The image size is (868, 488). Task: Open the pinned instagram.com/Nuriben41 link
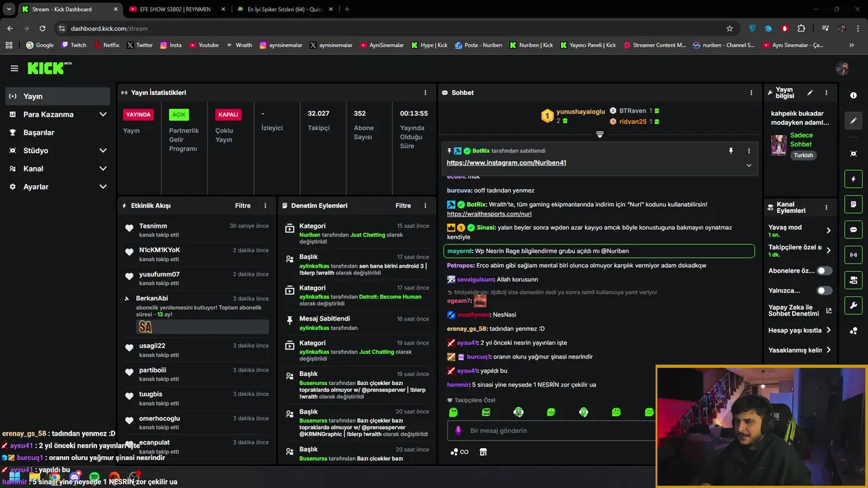506,163
